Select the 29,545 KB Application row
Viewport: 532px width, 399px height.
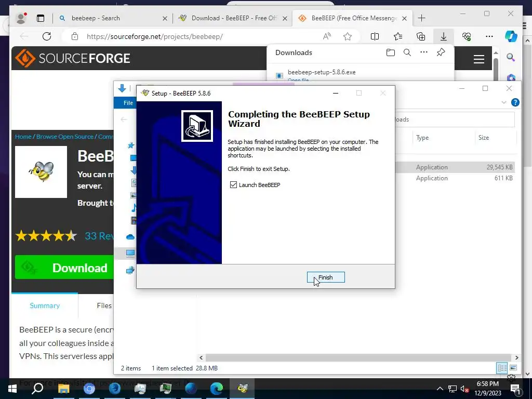pyautogui.click(x=455, y=167)
